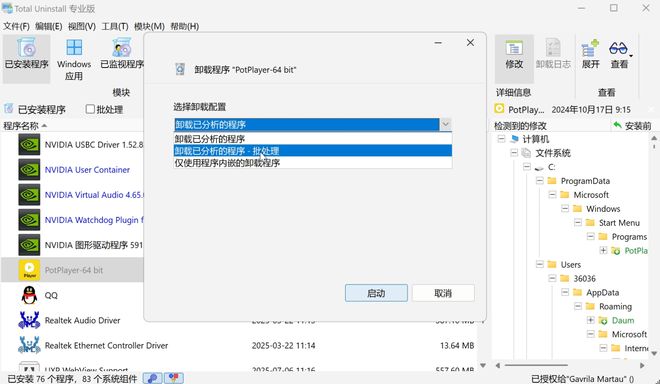Screen dimensions: 660x384
Task: Click the 13.64 MB size cell
Action: [x=457, y=345]
